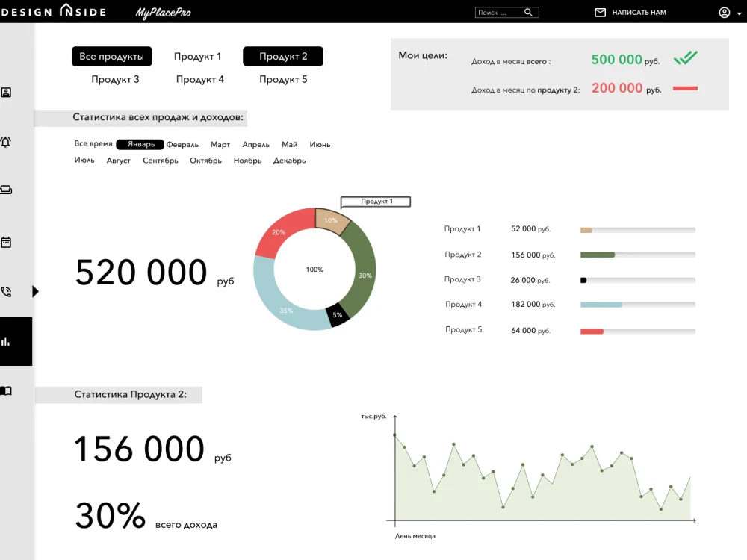747x560 pixels.
Task: Enable the 'Все продукты' filter
Action: coord(111,56)
